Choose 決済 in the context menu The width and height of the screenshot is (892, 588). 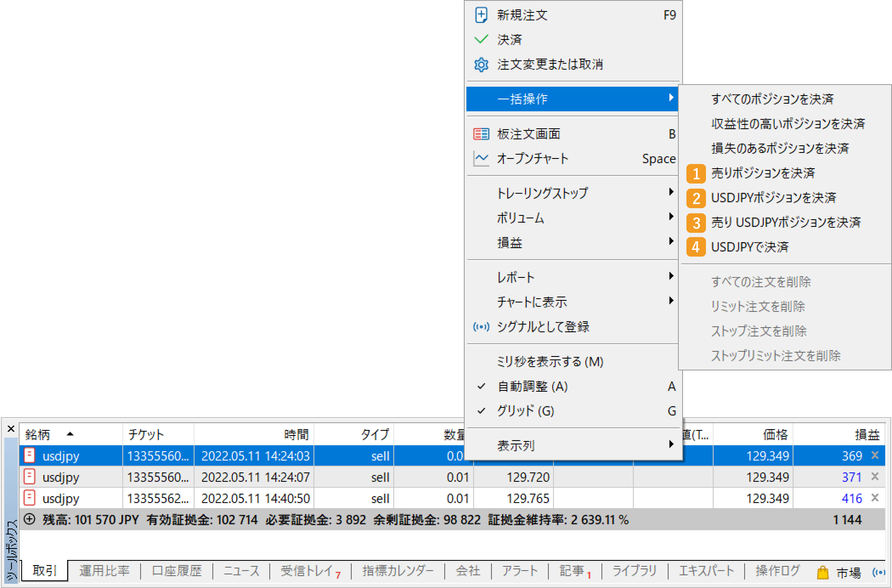[573, 40]
